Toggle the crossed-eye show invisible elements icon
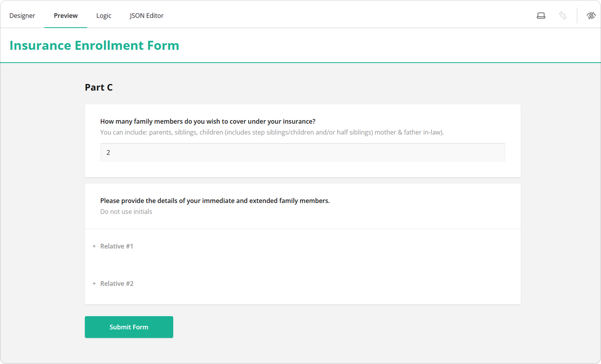The image size is (601, 364). (591, 16)
